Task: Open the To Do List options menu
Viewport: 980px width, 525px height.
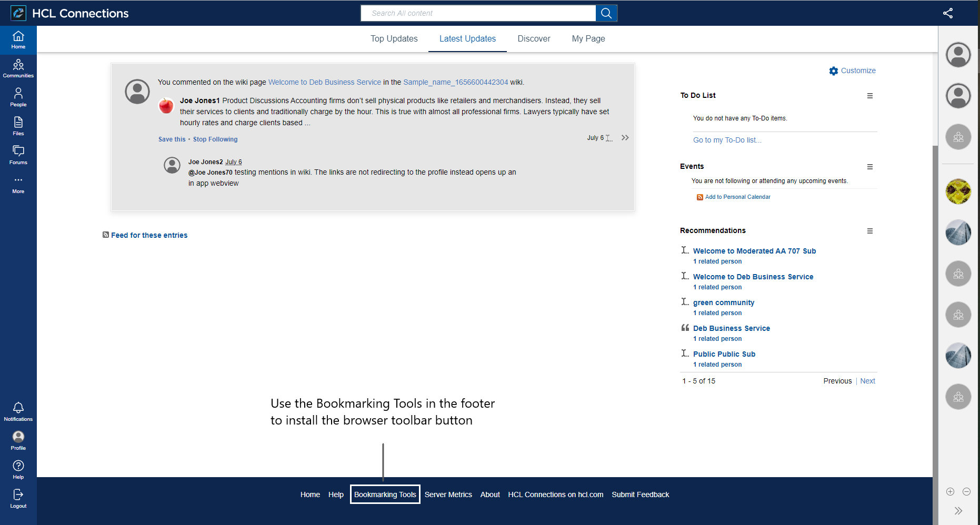Action: [x=869, y=96]
